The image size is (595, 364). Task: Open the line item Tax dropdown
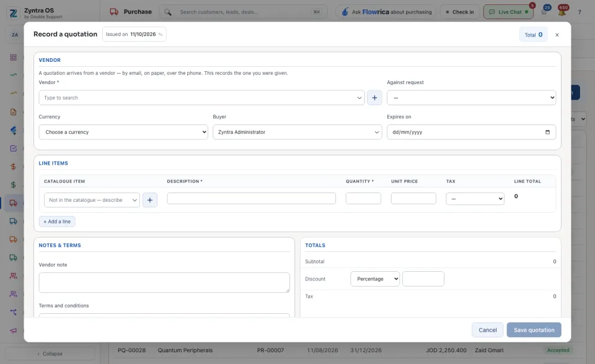[x=475, y=199]
